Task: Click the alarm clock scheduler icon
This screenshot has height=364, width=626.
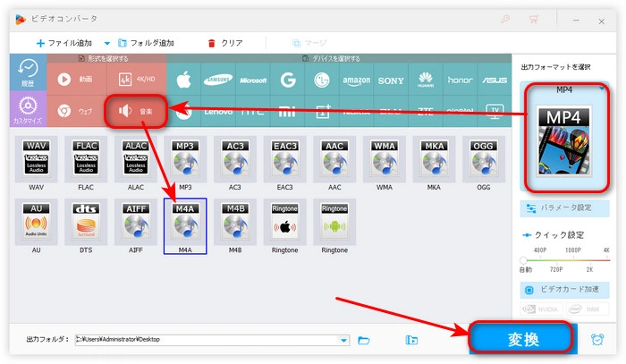Action: point(596,340)
